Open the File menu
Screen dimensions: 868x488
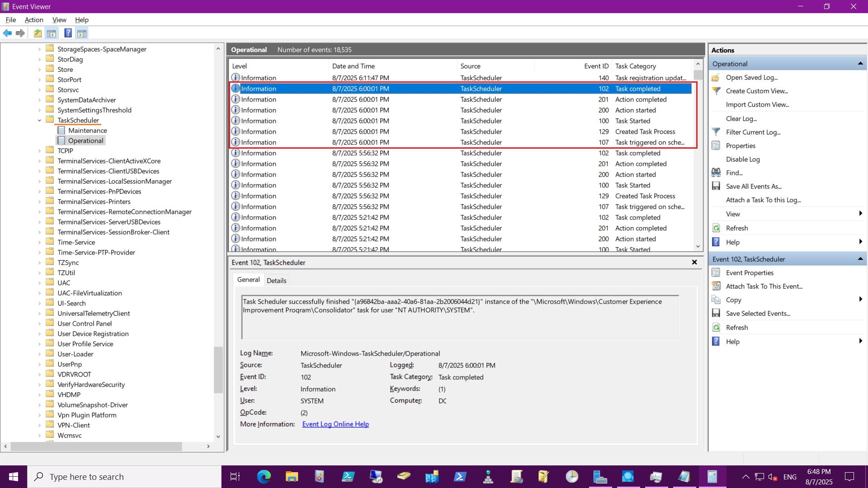(x=10, y=20)
